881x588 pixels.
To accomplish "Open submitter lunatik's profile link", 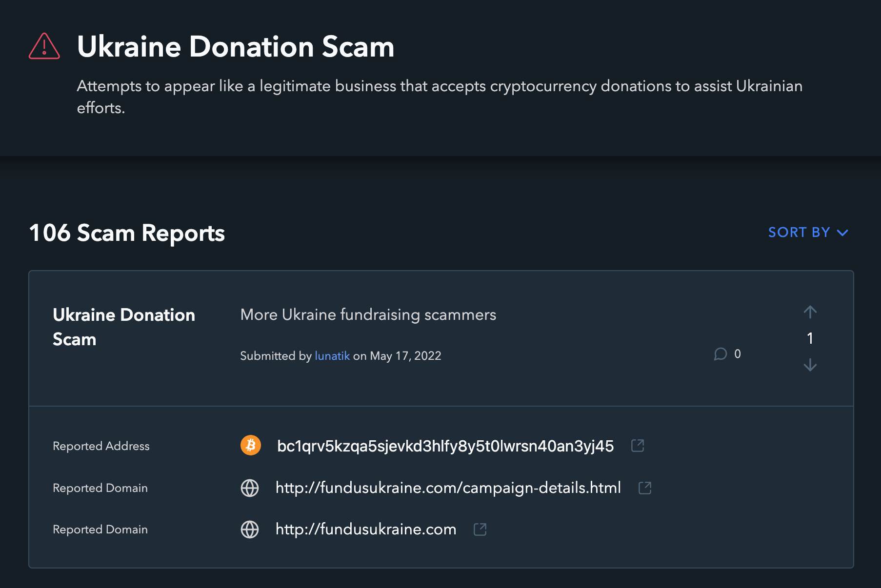I will click(x=332, y=356).
